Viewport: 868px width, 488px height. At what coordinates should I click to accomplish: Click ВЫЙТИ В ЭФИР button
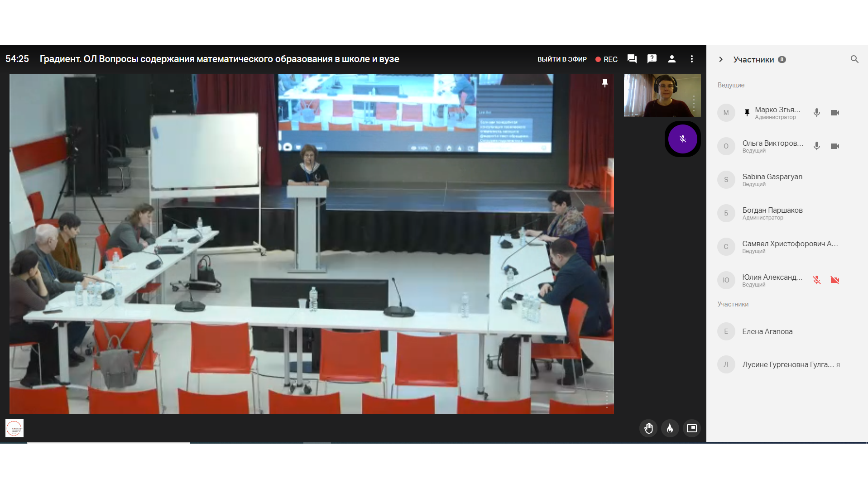(561, 59)
